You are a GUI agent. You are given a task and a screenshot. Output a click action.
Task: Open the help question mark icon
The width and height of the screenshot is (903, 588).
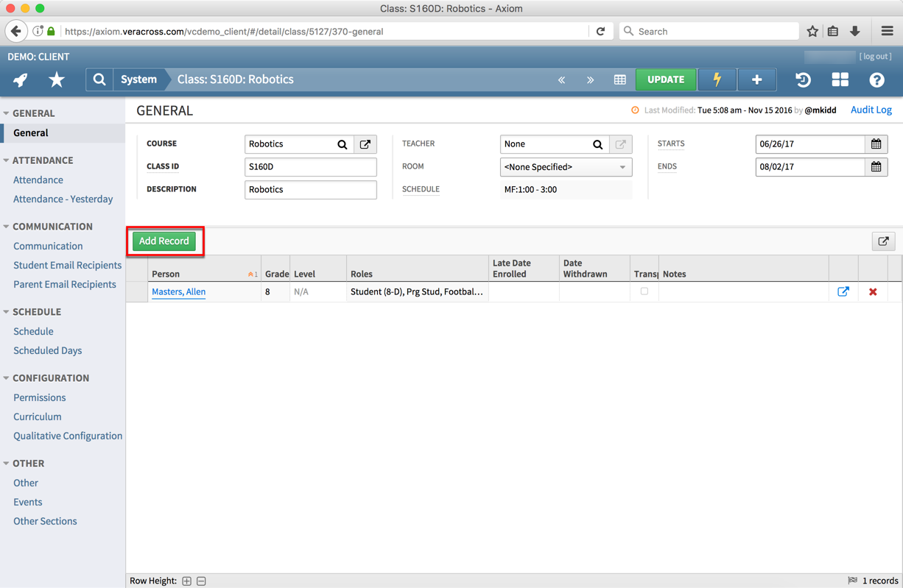[876, 79]
